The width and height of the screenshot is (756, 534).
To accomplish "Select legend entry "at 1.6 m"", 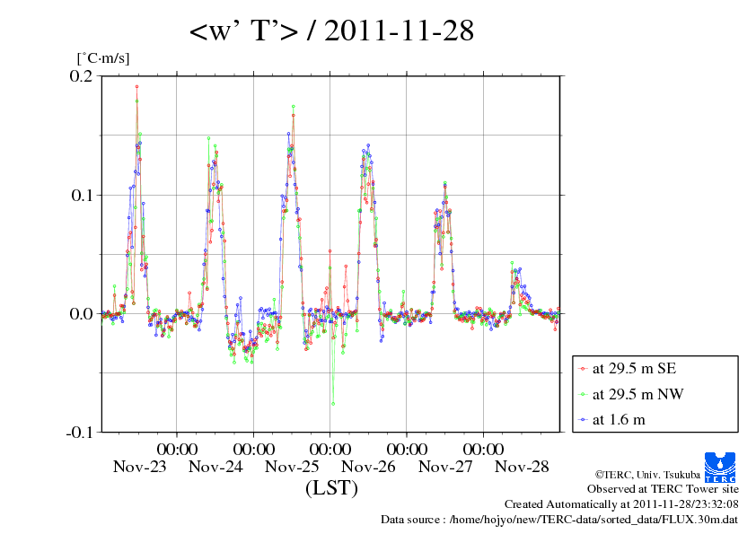I will pyautogui.click(x=619, y=420).
